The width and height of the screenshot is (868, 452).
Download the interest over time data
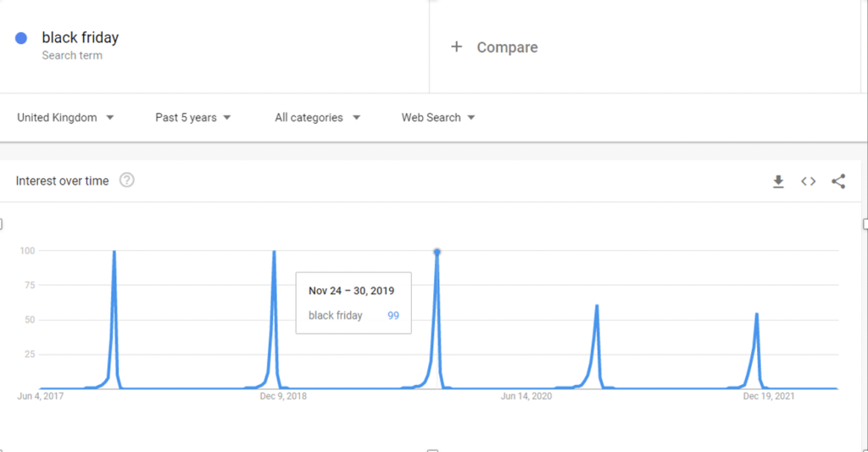click(x=778, y=181)
